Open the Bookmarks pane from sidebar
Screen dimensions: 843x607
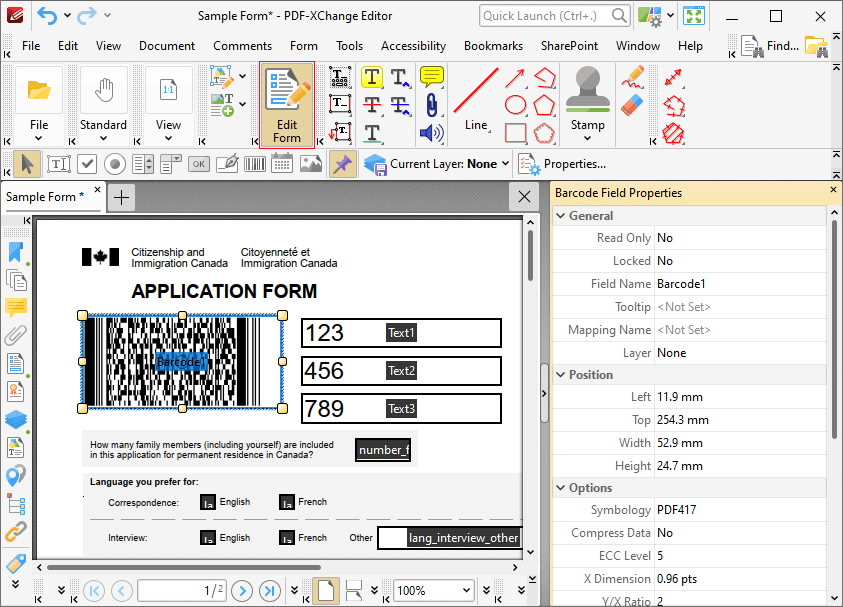16,252
